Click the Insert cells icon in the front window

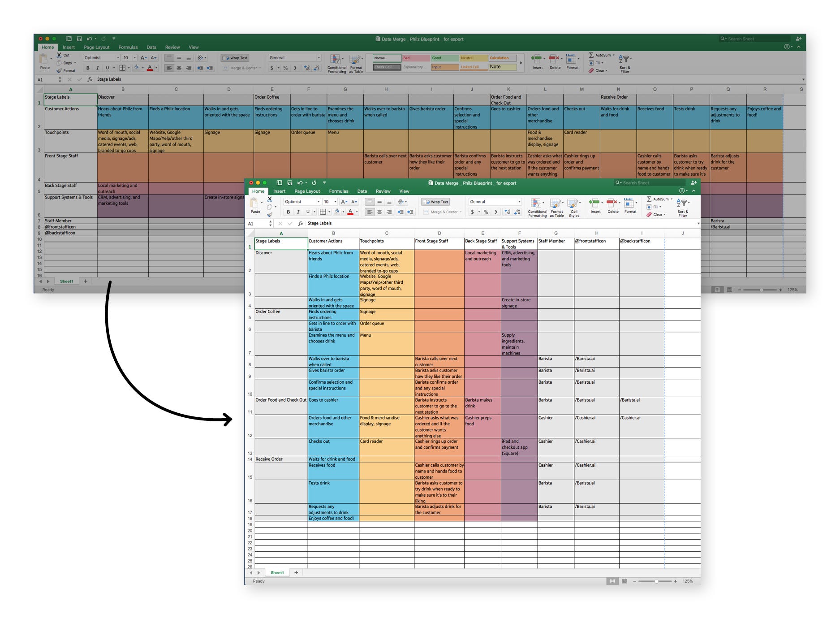coord(594,203)
